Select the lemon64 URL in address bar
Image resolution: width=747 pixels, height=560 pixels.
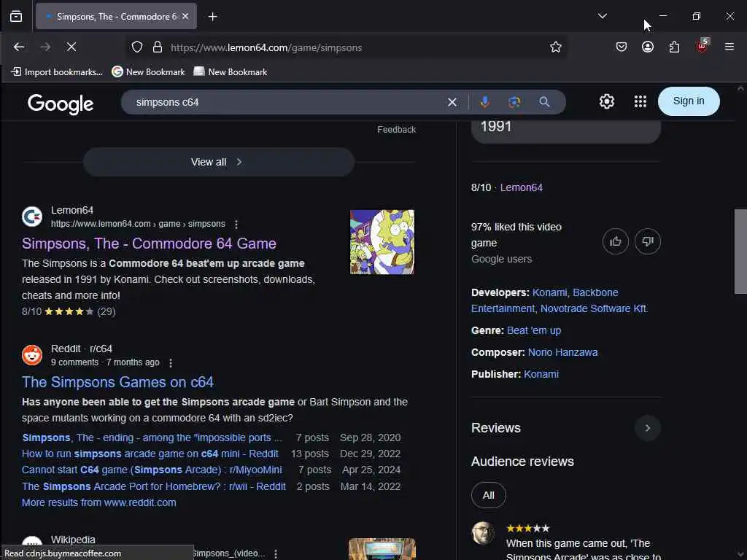point(266,47)
